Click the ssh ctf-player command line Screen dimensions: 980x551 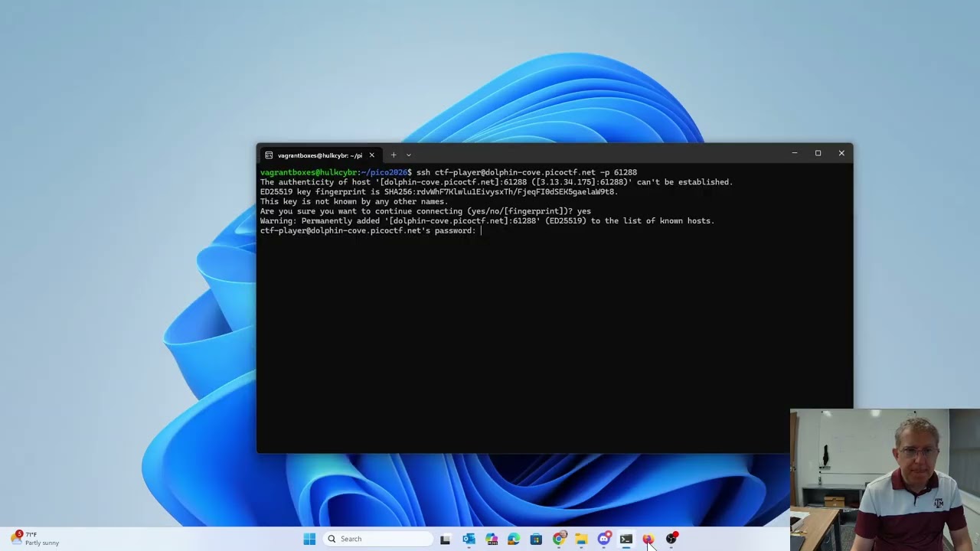(449, 172)
